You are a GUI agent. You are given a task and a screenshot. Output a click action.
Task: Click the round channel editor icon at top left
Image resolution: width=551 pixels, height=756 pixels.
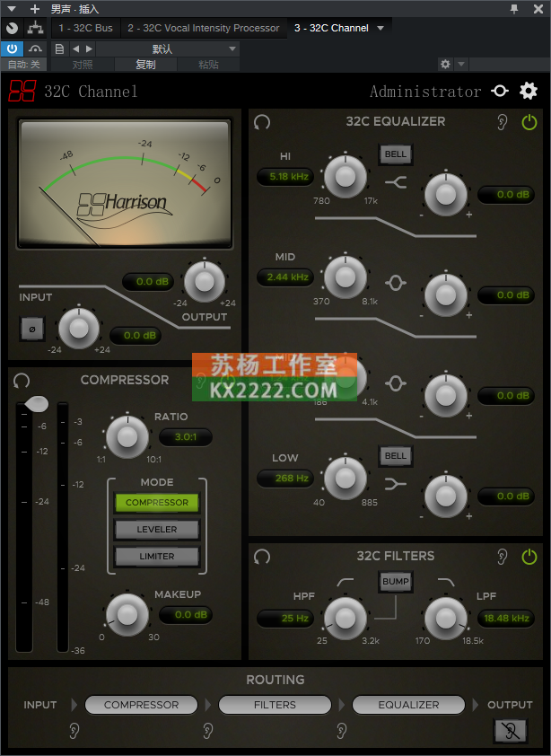(12, 28)
